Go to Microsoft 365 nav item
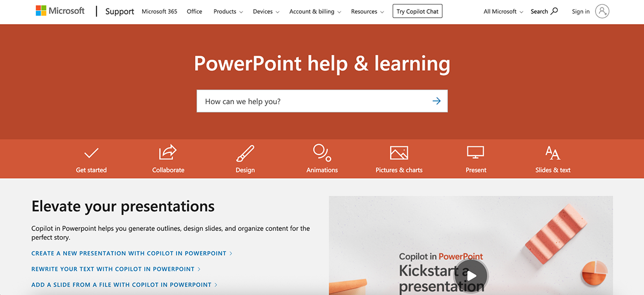Image resolution: width=644 pixels, height=295 pixels. (x=159, y=11)
